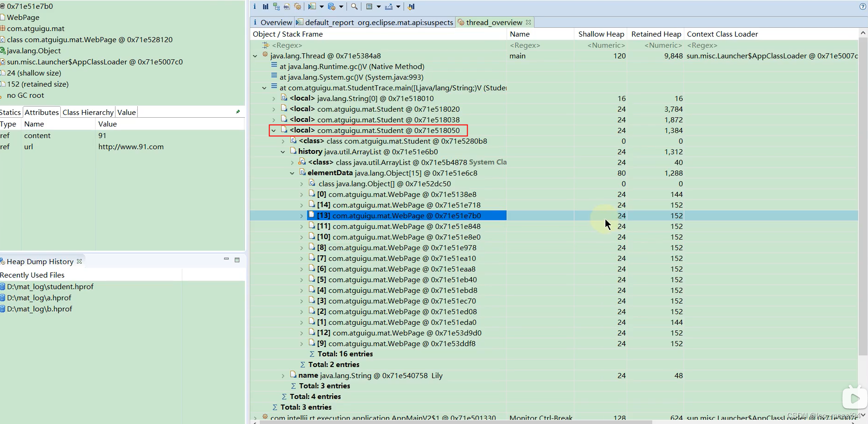This screenshot has width=868, height=424.
Task: Open the Overview info toolbar icon
Action: pos(255,6)
